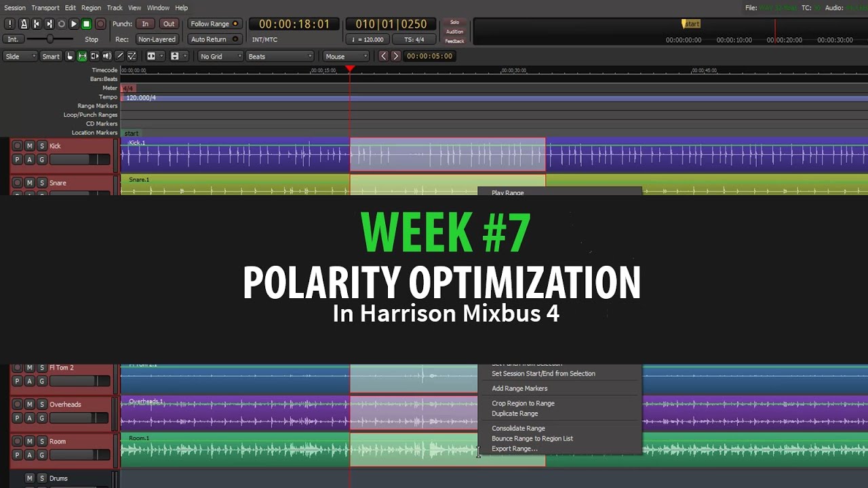
Task: Mute the Drums bus
Action: pos(30,479)
